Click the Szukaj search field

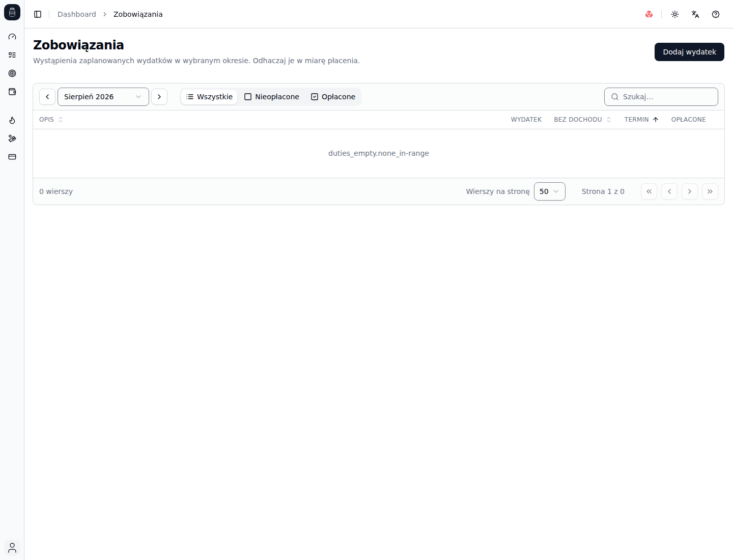coord(661,97)
